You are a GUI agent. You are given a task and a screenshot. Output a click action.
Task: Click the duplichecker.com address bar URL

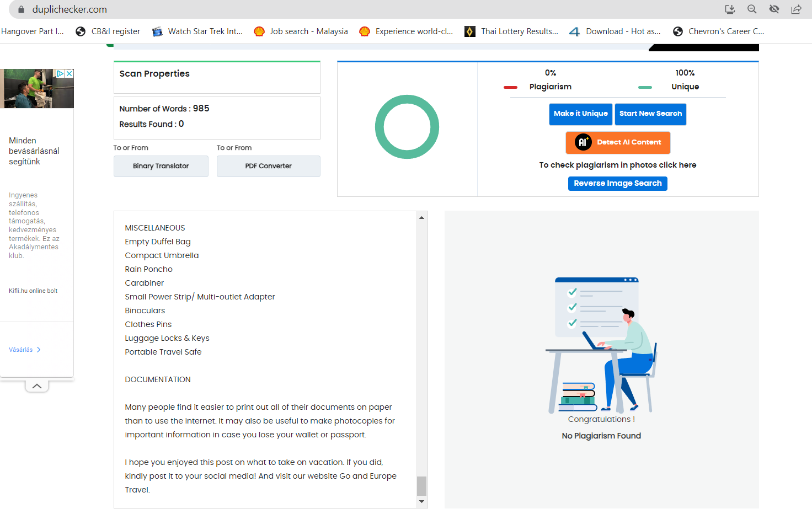(x=70, y=9)
